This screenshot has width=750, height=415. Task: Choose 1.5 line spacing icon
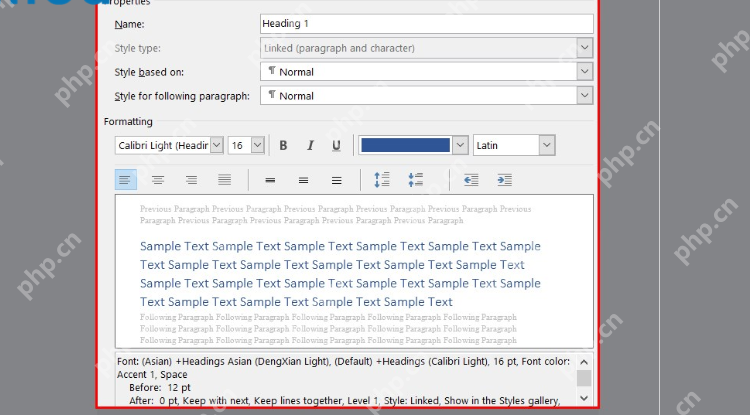click(303, 180)
